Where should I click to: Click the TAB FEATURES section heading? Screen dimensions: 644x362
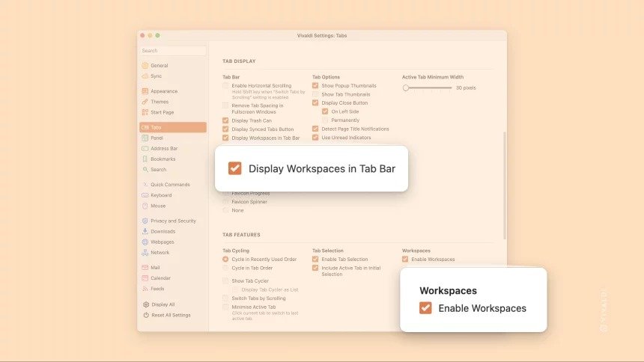[241, 235]
